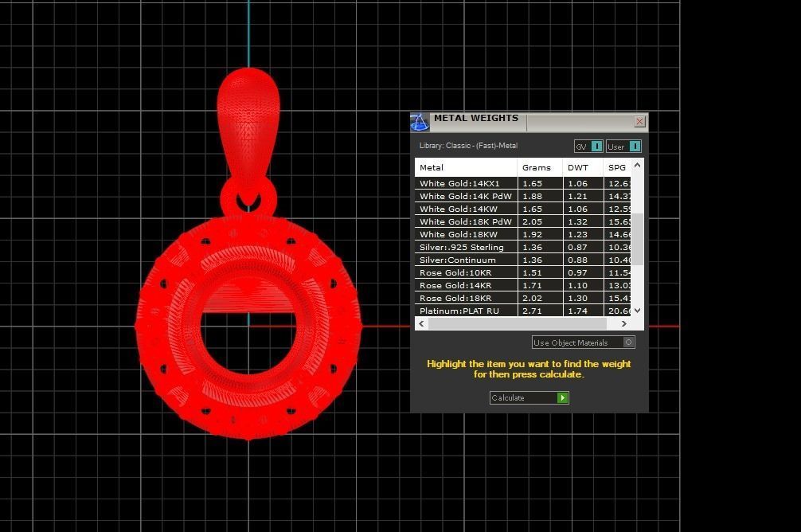
Task: Click the 0.87 DWT value for Sterling
Action: pyautogui.click(x=578, y=247)
